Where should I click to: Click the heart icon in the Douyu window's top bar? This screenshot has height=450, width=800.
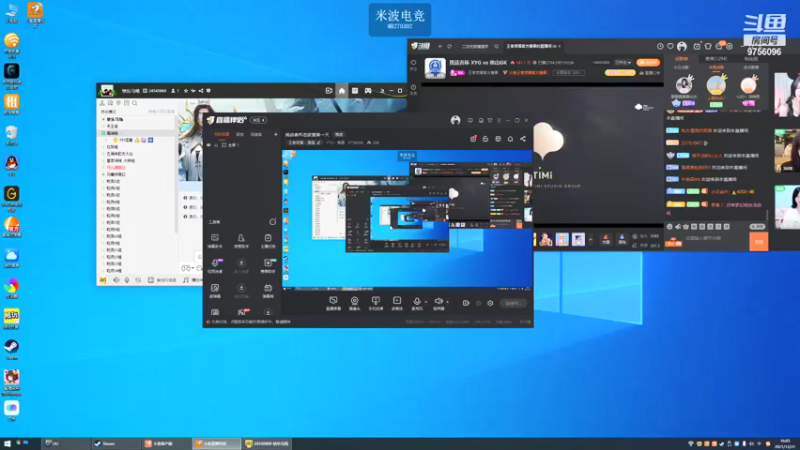tap(670, 46)
